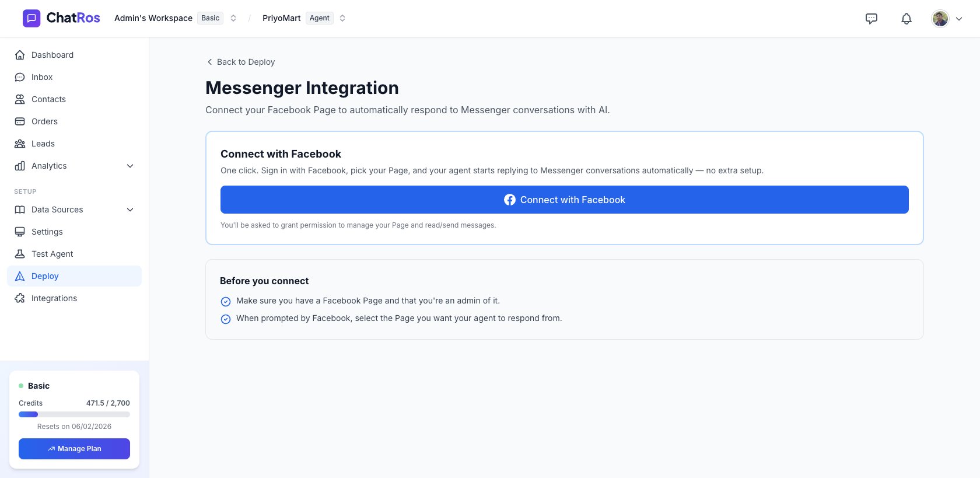Screen dimensions: 980x478
Task: Click the Basic badge next to workspace name
Action: pos(210,18)
